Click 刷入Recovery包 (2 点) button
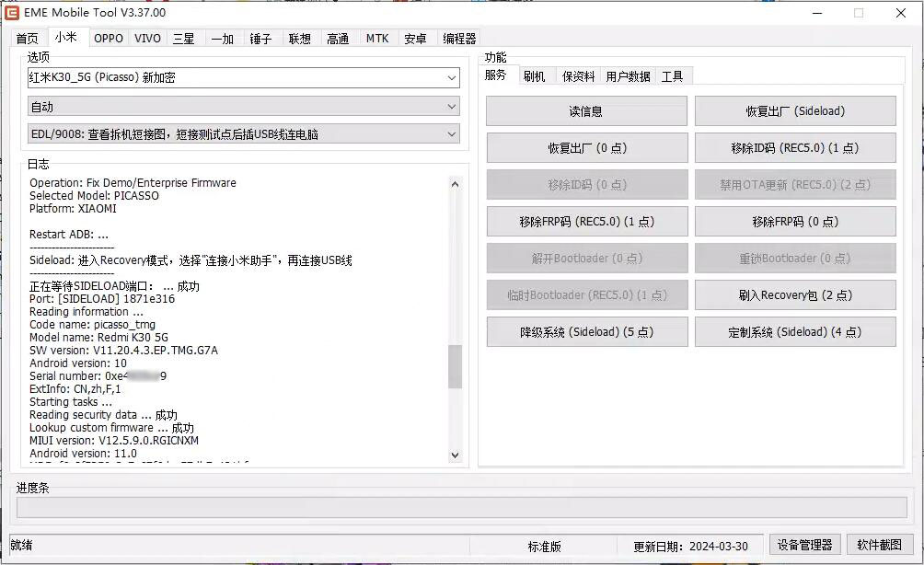Screen dimensions: 924x565 (795, 295)
